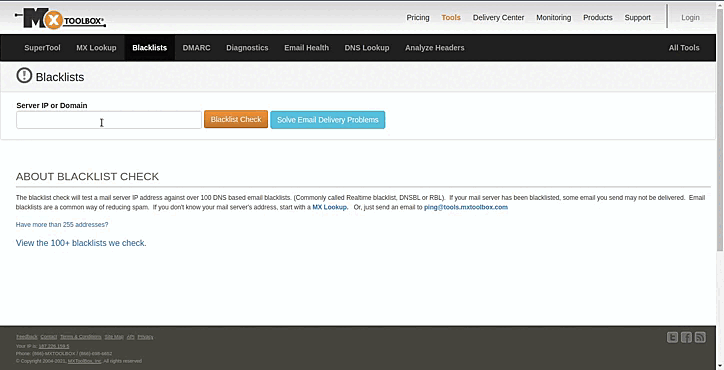Switch to the MX Lookup tab

[96, 48]
